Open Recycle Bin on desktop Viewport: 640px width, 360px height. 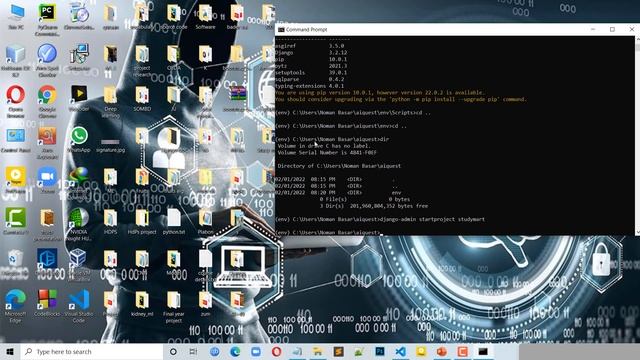[x=16, y=261]
